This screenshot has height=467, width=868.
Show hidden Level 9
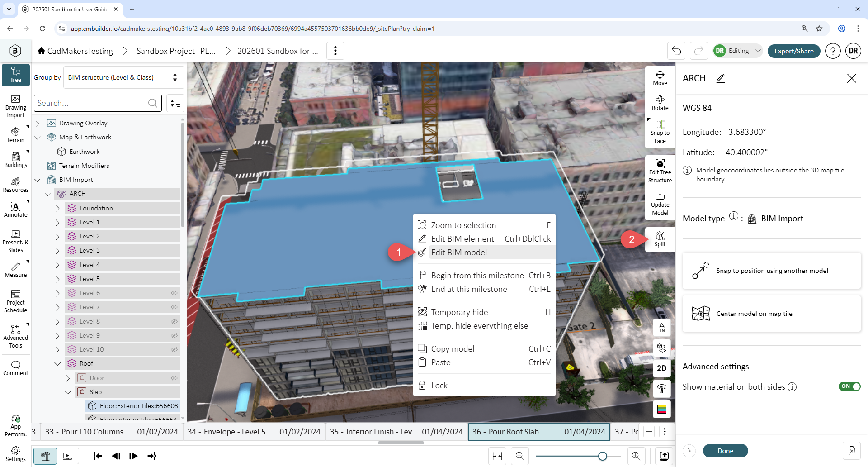tap(174, 335)
